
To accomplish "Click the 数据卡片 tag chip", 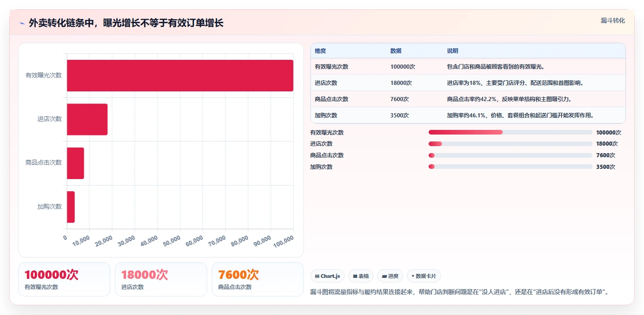I will point(423,276).
